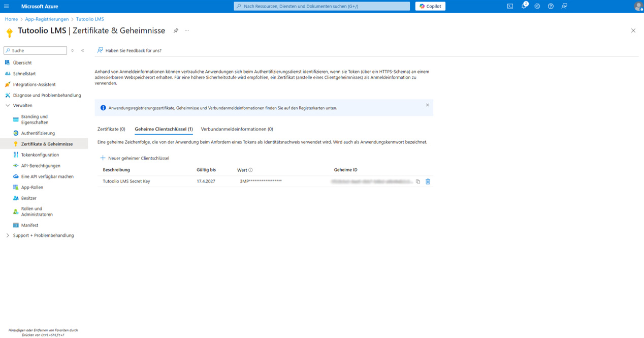Open Cloud Shell from the top bar
Image resolution: width=644 pixels, height=338 pixels.
click(510, 6)
